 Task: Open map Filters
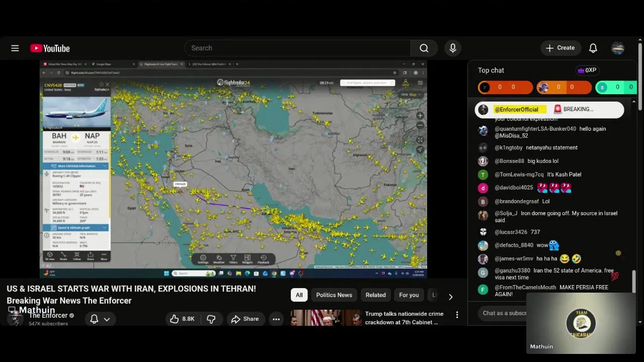233,259
